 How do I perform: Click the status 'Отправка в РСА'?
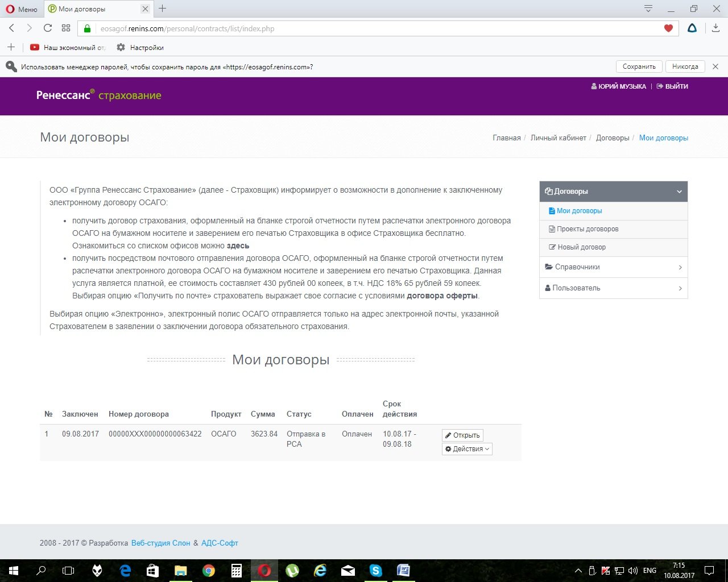click(306, 439)
